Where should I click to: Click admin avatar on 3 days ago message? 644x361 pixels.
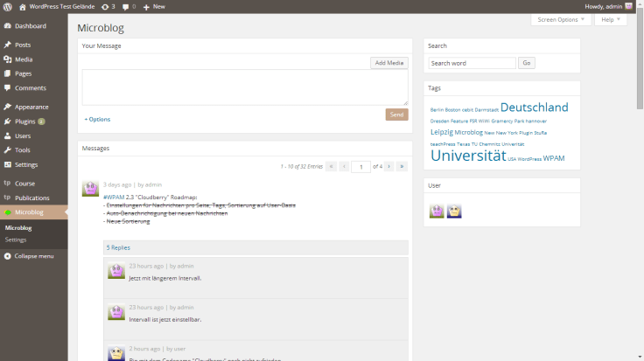[90, 188]
